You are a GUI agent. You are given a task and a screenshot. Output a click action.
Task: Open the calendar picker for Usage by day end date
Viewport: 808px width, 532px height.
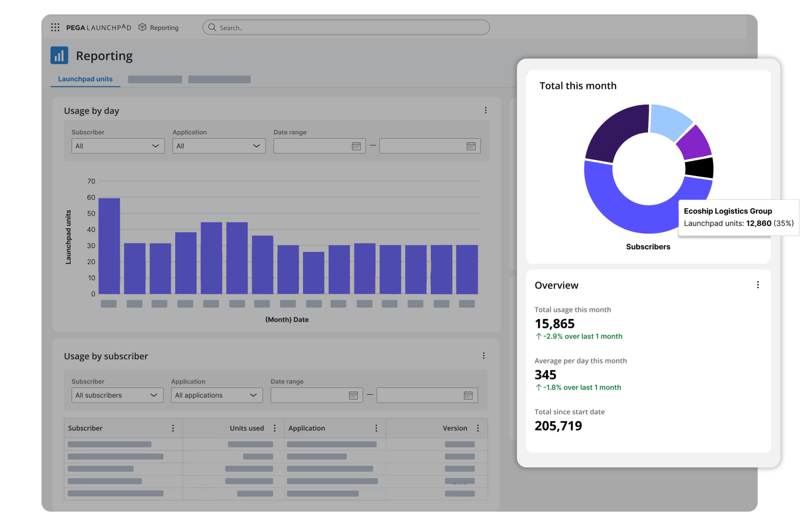470,146
